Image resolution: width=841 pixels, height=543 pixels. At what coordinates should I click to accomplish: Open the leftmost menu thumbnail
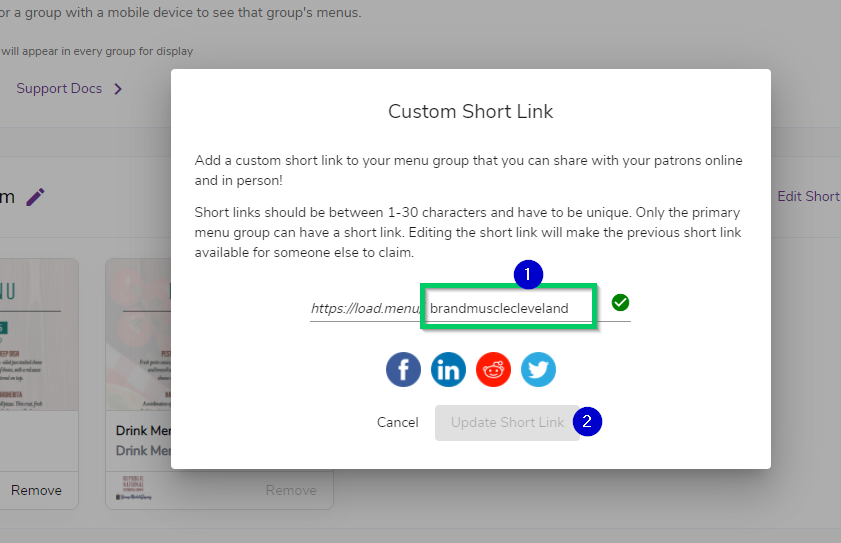pyautogui.click(x=39, y=335)
